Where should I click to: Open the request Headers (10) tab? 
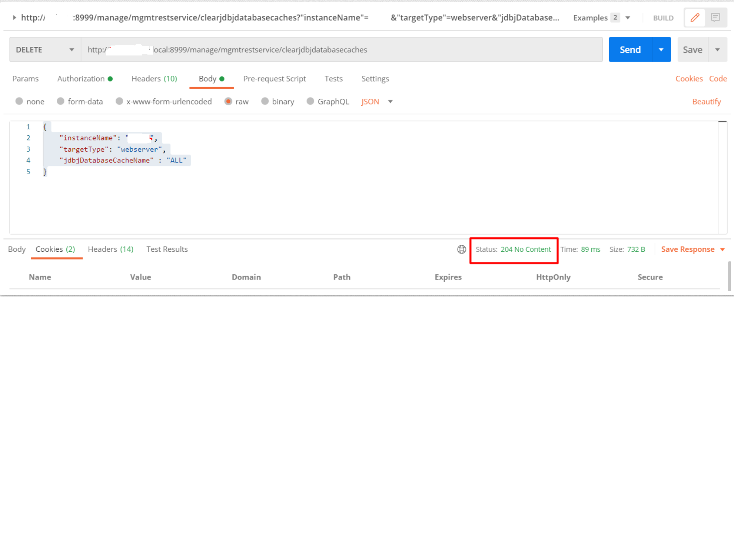click(154, 79)
